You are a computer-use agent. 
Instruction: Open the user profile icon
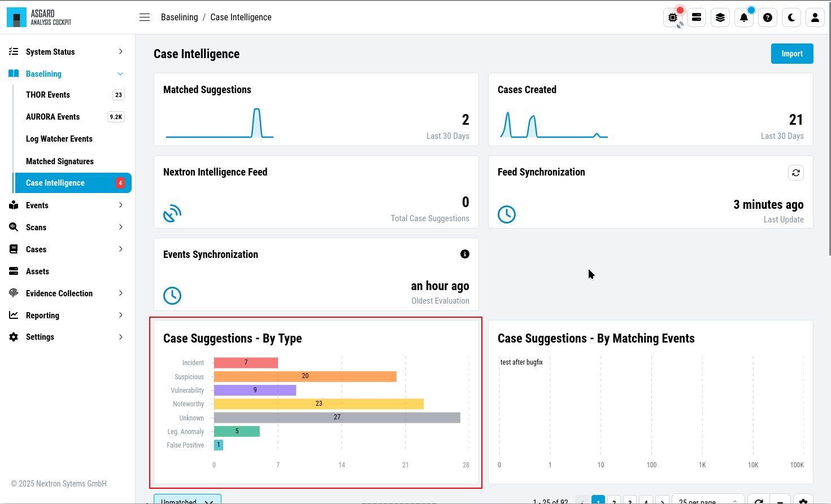tap(815, 17)
